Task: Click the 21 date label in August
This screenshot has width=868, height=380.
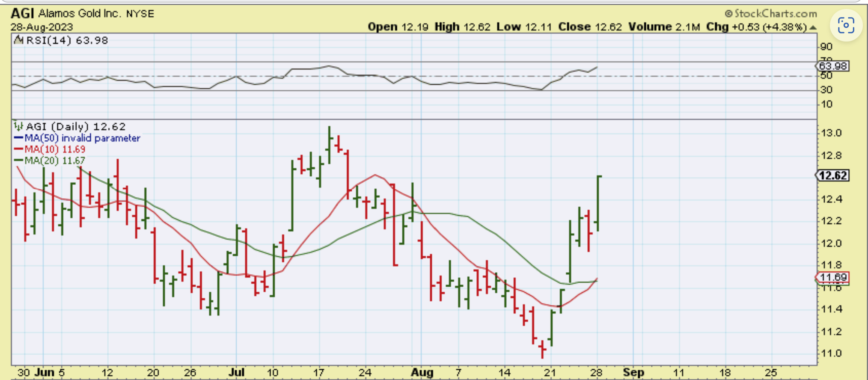Action: tap(550, 373)
